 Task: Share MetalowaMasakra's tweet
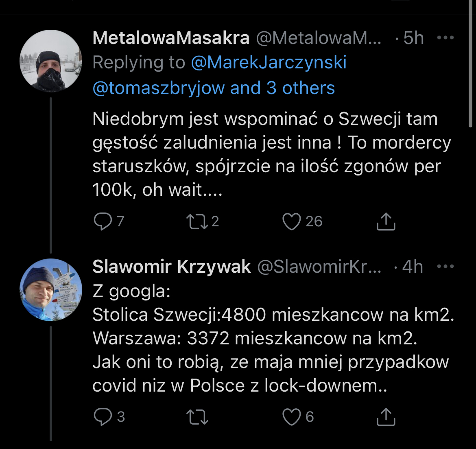386,221
